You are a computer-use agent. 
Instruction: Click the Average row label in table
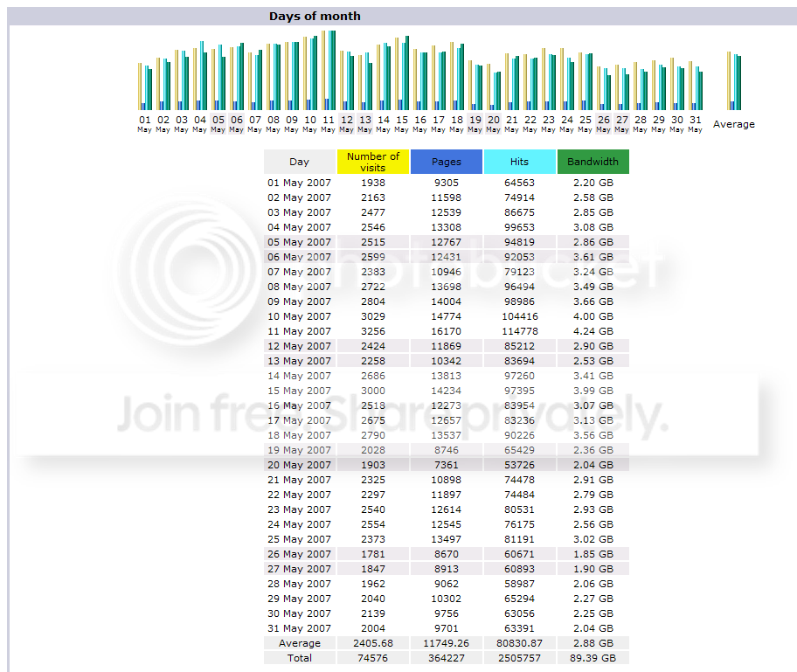point(300,643)
